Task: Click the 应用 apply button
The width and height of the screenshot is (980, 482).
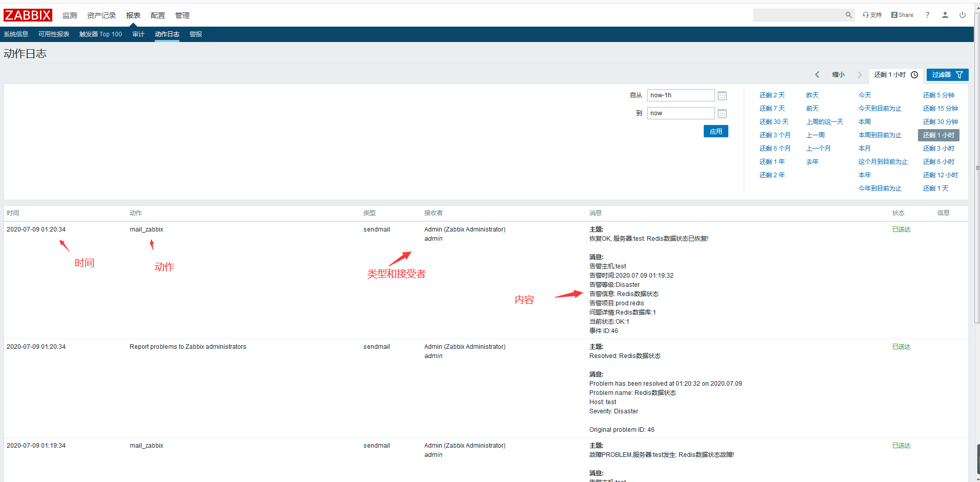Action: (x=716, y=132)
